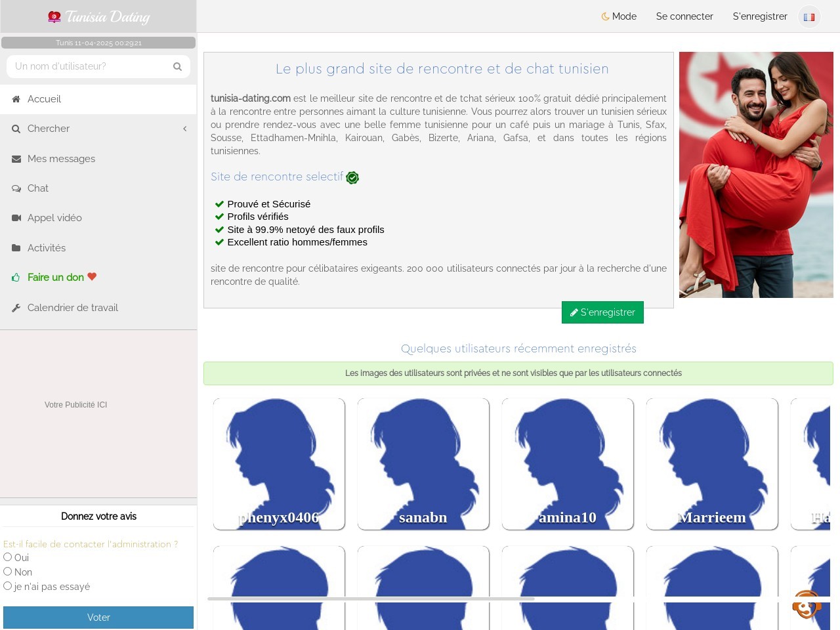Open phenyx0406 profile thumbnail
The height and width of the screenshot is (630, 840).
pos(279,464)
